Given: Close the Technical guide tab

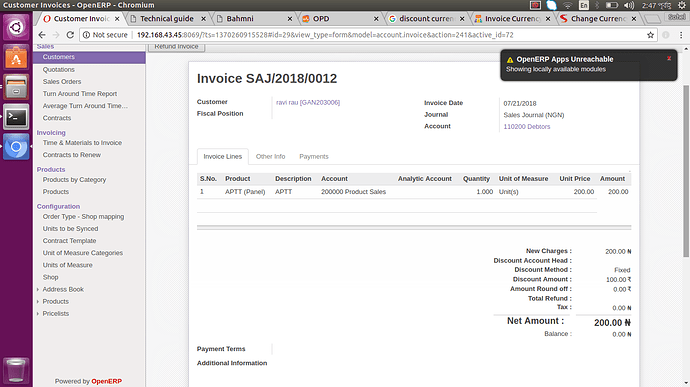Looking at the screenshot, I should 203,18.
